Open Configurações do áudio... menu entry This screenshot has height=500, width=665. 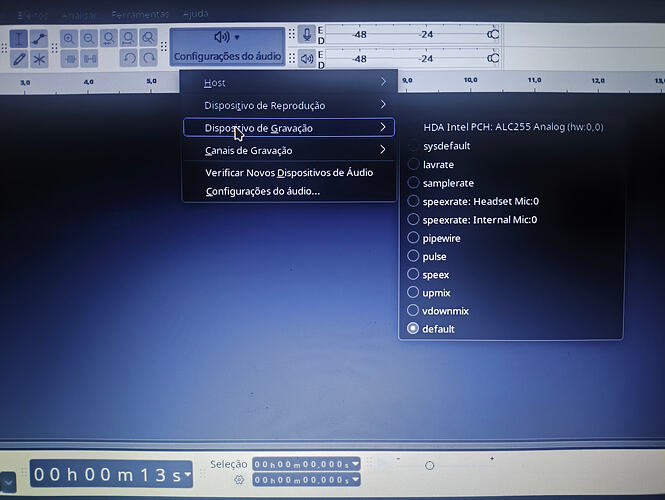(262, 191)
